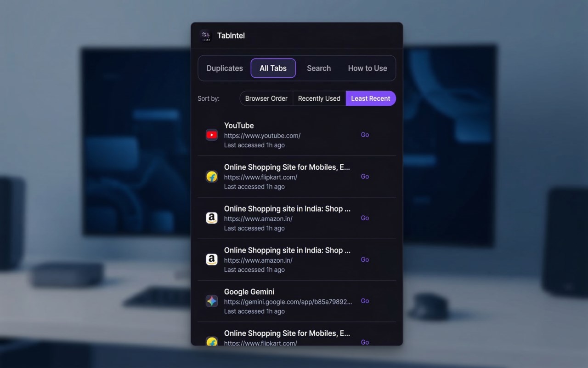Sort tabs by Recently Used
Screen dimensions: 588x368
319,98
